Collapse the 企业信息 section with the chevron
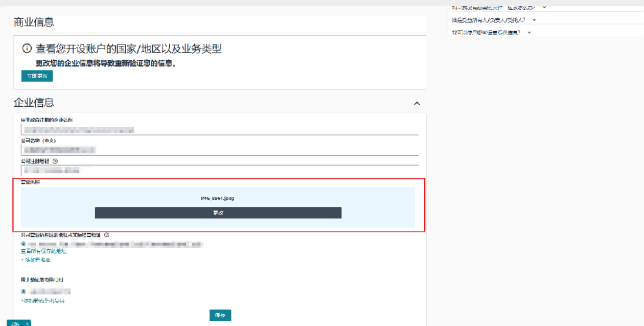This screenshot has height=326, width=644. coord(417,103)
